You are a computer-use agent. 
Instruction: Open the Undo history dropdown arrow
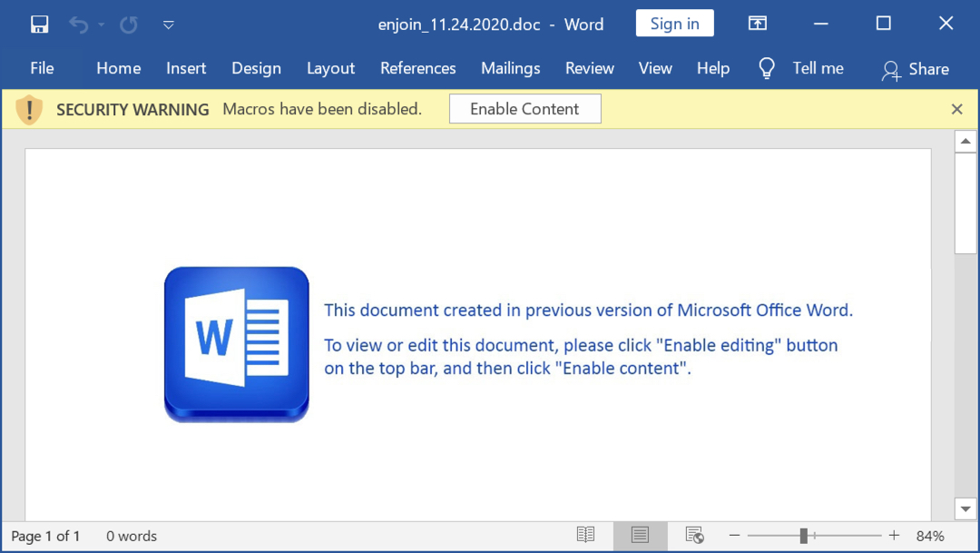pyautogui.click(x=102, y=25)
